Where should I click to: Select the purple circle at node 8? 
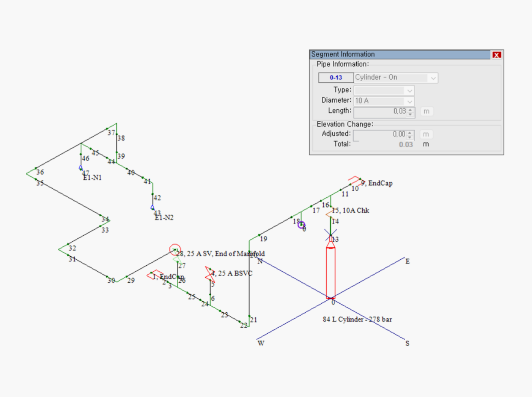click(x=301, y=225)
